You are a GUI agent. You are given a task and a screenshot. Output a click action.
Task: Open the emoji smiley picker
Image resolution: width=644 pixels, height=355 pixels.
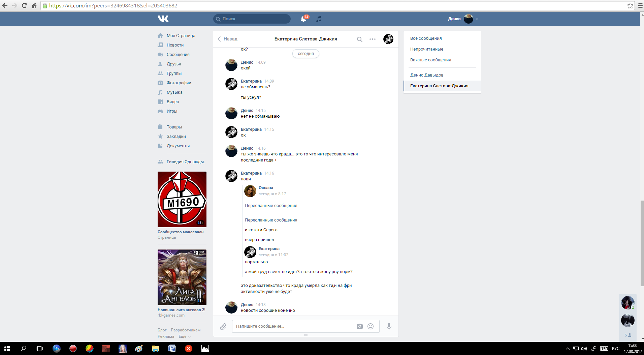click(371, 326)
